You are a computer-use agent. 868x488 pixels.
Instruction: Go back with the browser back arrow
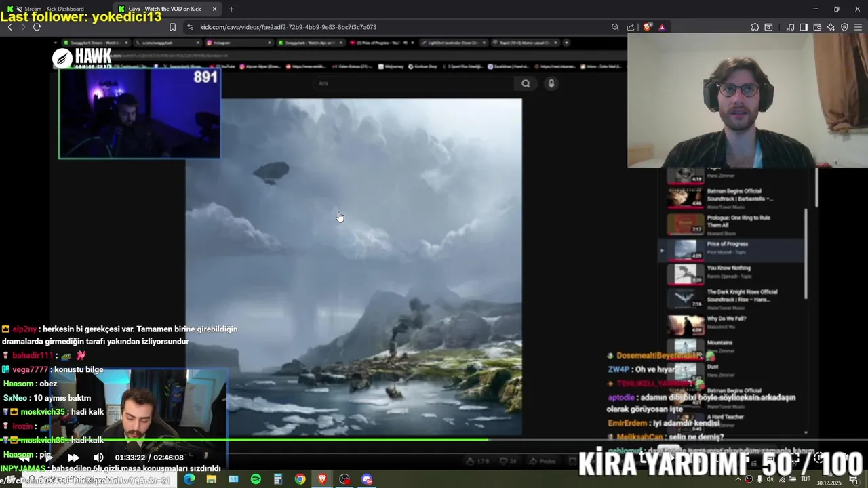pos(9,27)
